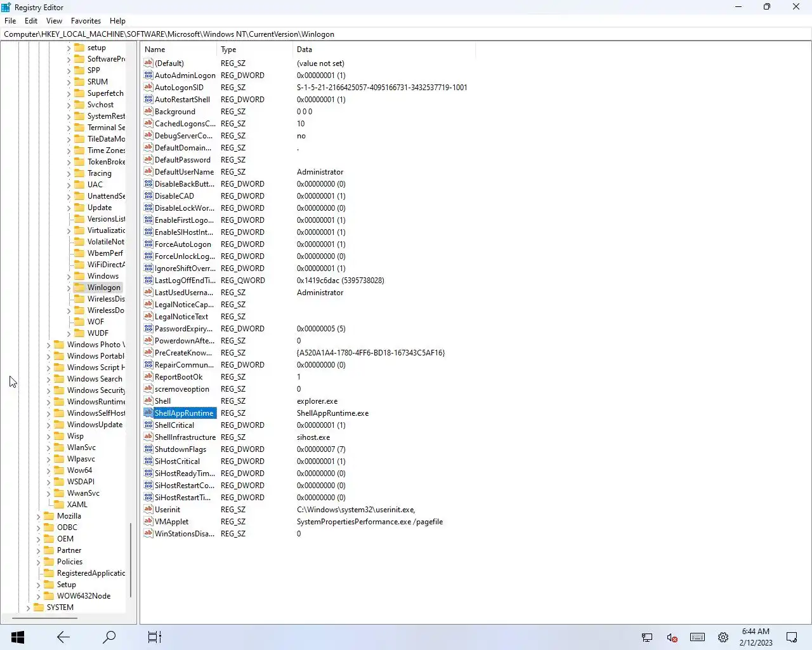This screenshot has width=812, height=650.
Task: Expand the Mozilla tree node
Action: (x=38, y=516)
